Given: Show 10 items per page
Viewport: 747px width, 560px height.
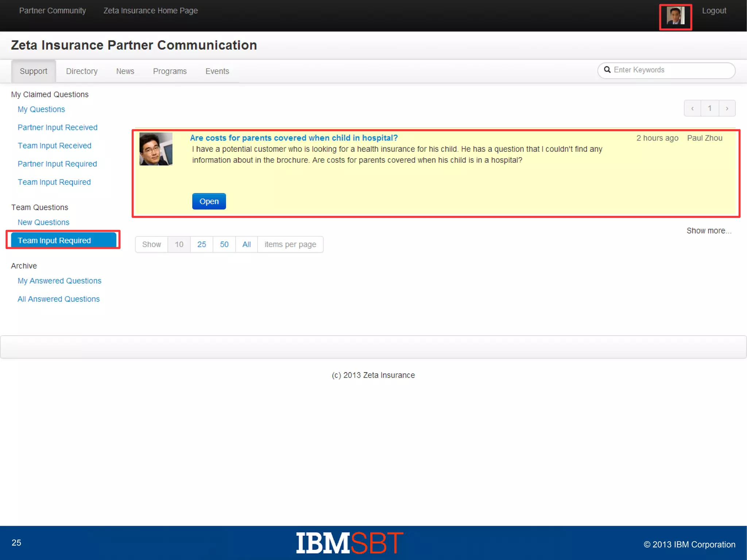Looking at the screenshot, I should 179,244.
